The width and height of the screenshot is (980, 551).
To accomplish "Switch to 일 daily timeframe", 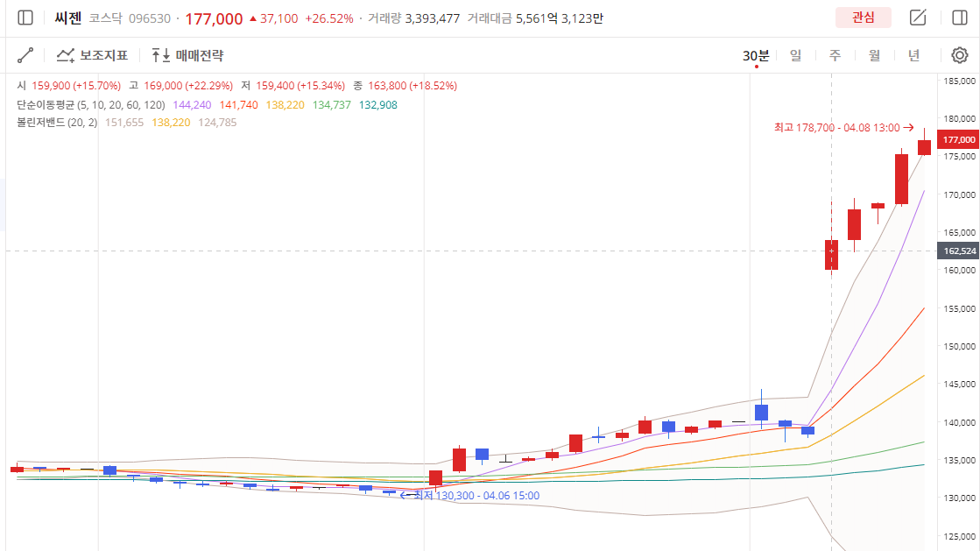I will point(795,56).
